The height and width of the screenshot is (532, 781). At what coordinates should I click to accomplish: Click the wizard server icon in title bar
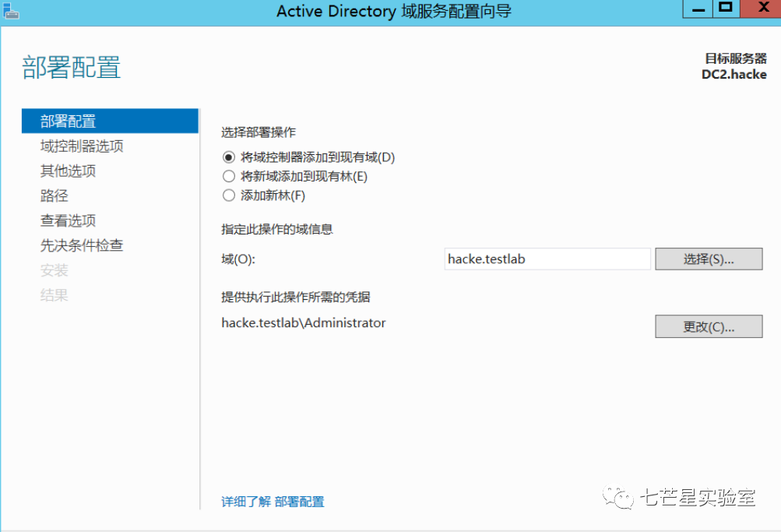coord(10,11)
